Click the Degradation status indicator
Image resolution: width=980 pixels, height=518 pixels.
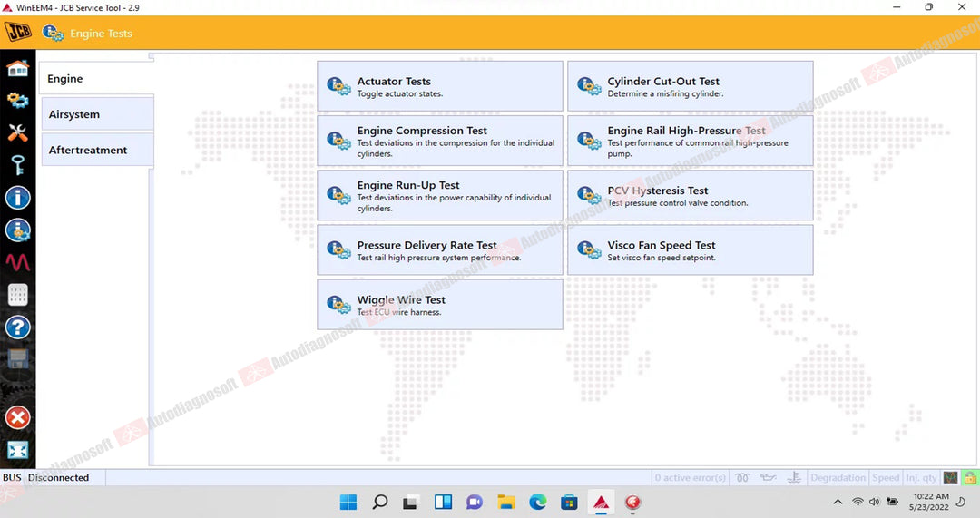tap(838, 477)
